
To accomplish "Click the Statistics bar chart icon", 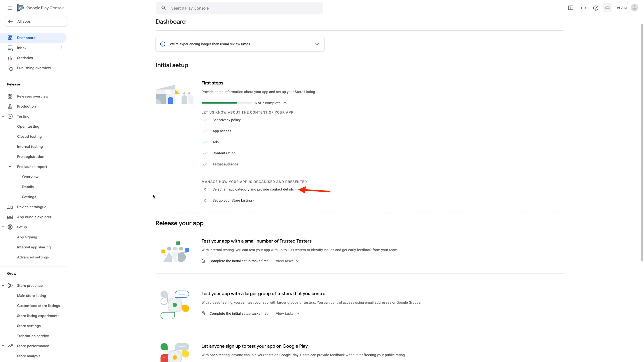I will [x=10, y=58].
